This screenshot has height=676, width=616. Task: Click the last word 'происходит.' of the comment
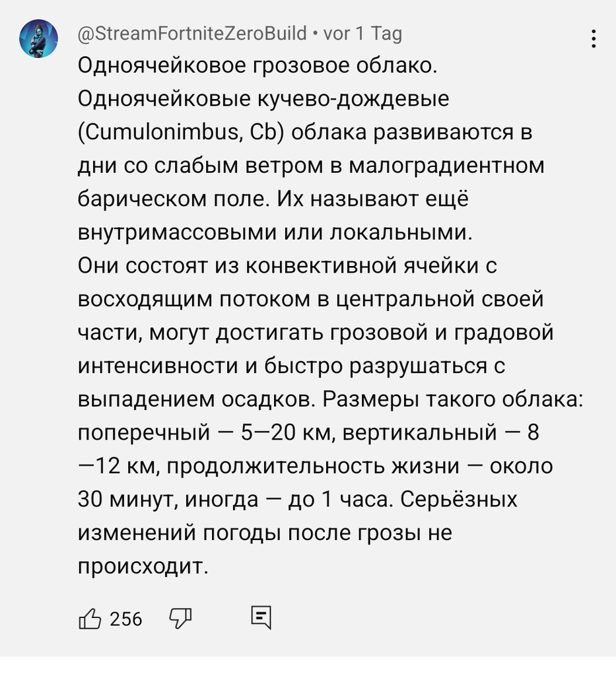tap(143, 566)
